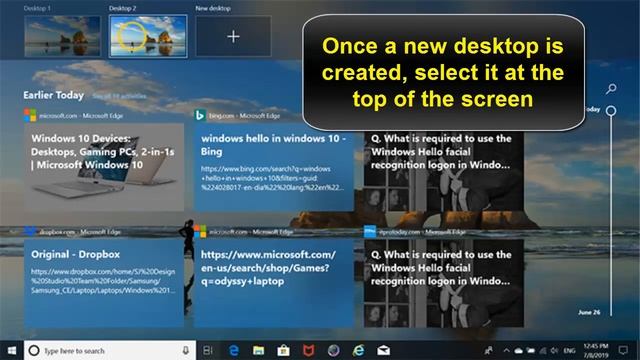The height and width of the screenshot is (360, 640).
Task: Click the timeline scrollbar circle handle
Action: click(x=611, y=111)
